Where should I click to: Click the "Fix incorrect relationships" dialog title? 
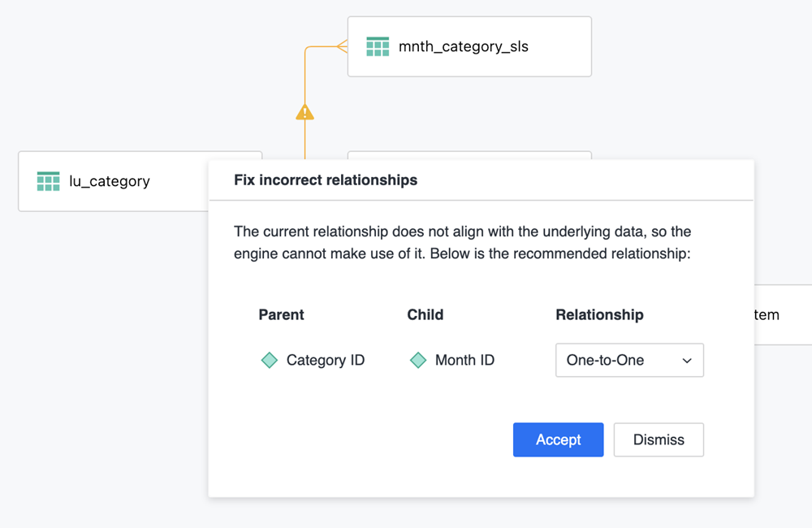[x=326, y=180]
